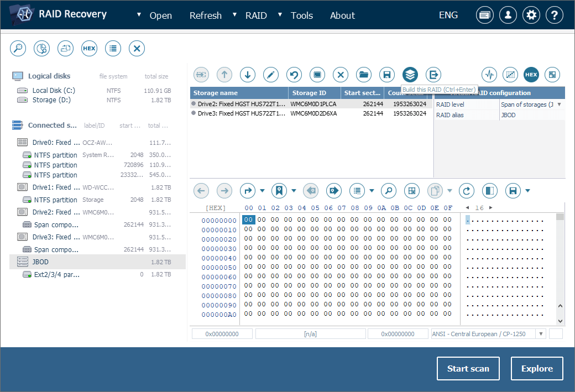Click the magnifier search icon in hex viewer toolbar

(389, 191)
